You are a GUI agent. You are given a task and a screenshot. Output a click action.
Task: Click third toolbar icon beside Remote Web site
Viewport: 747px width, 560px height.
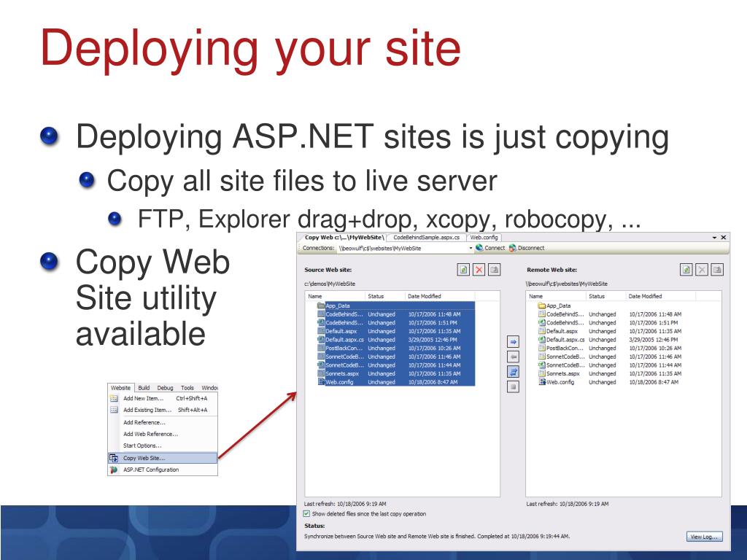[x=717, y=270]
